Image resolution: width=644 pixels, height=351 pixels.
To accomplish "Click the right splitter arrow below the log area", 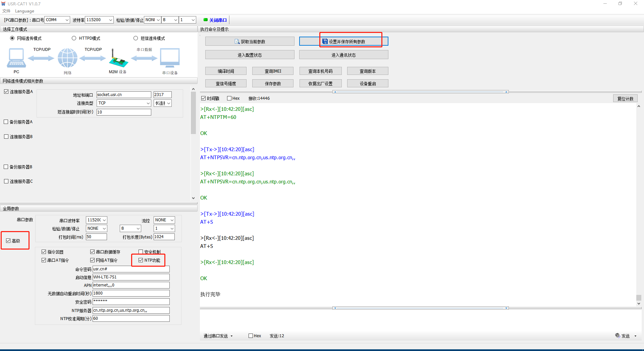I will 506,308.
